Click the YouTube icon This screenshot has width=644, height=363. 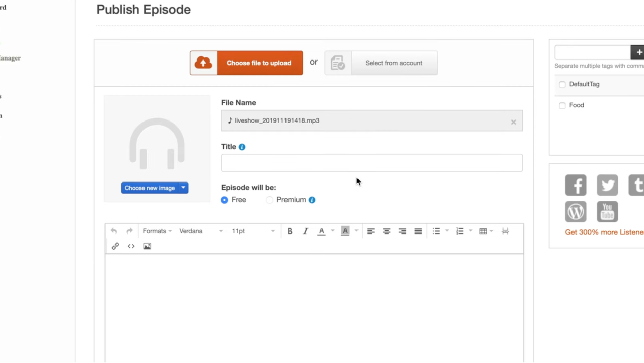click(607, 212)
